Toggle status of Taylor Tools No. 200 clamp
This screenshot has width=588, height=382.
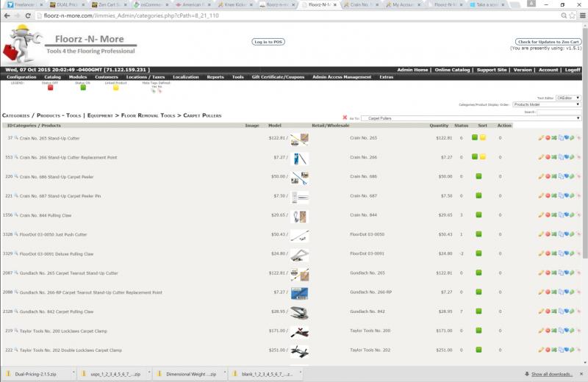pos(479,331)
